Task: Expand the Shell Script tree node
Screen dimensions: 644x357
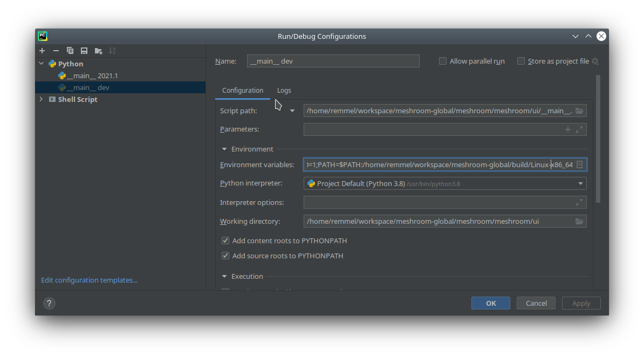Action: coord(41,99)
